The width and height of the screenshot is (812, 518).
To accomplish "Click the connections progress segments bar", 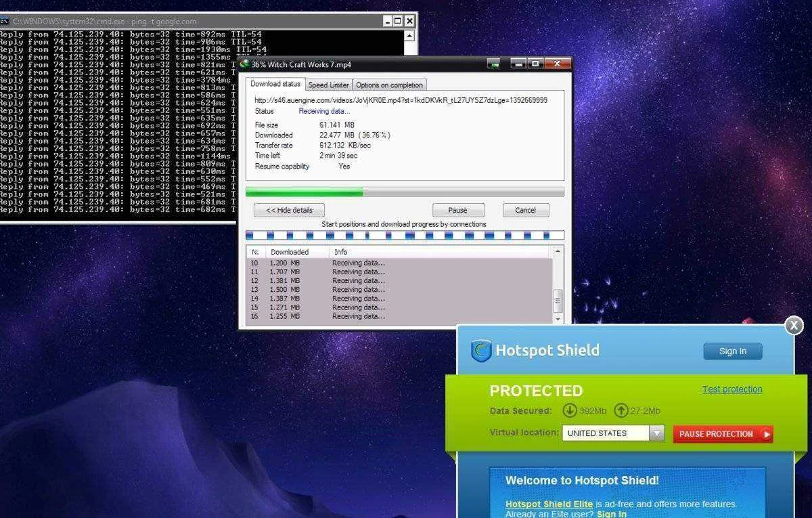I will [405, 236].
